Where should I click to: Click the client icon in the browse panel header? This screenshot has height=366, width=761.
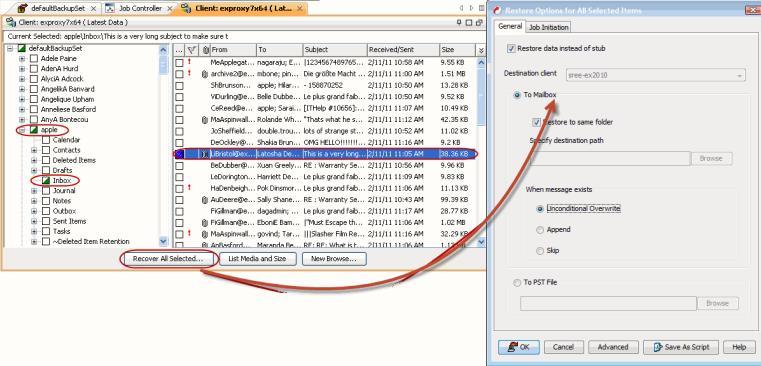(x=11, y=22)
